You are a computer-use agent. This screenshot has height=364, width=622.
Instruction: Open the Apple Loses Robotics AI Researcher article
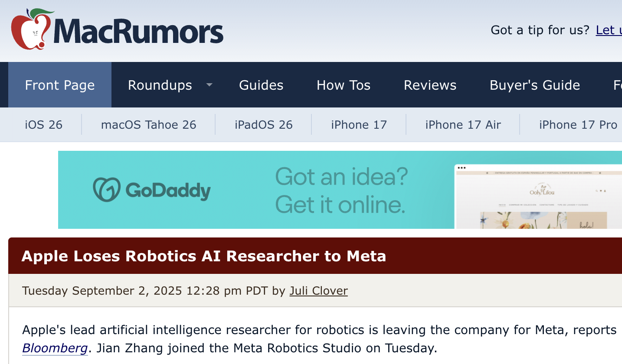pos(203,256)
